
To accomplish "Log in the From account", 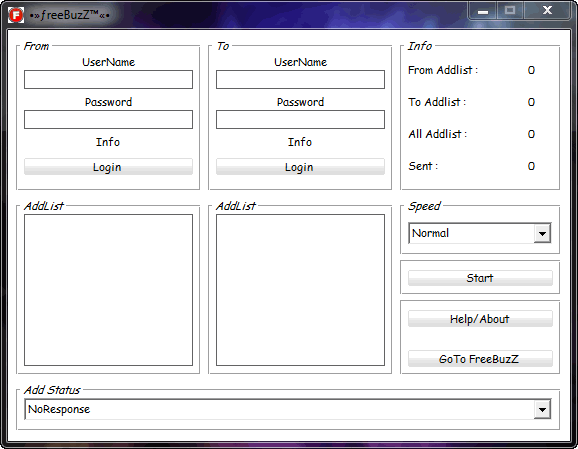I will point(108,167).
